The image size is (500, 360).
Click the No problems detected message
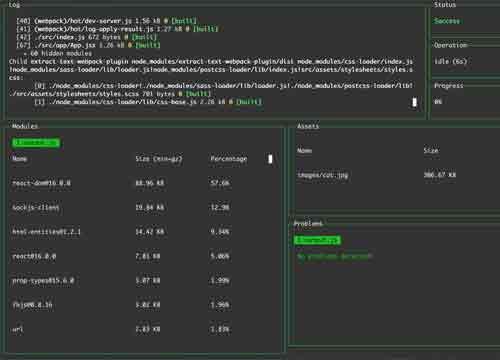[335, 256]
